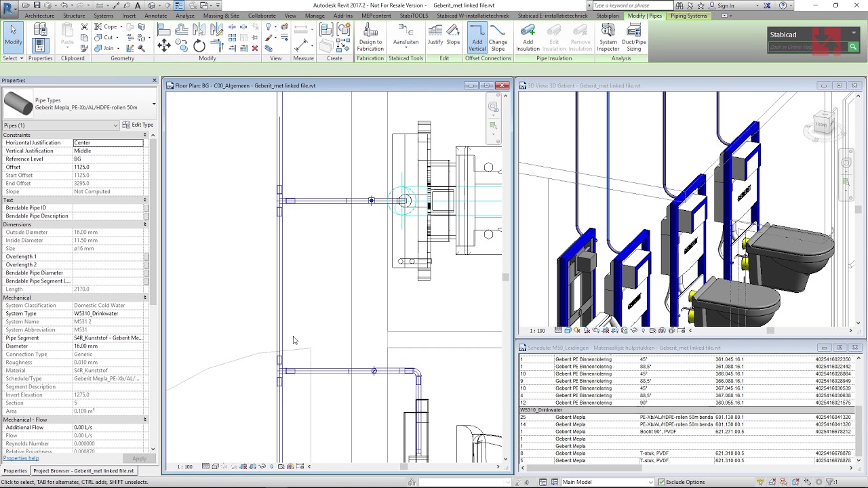Open the Pipes (1) filter dropdown
Screen dimensions: 868x488
[x=116, y=125]
